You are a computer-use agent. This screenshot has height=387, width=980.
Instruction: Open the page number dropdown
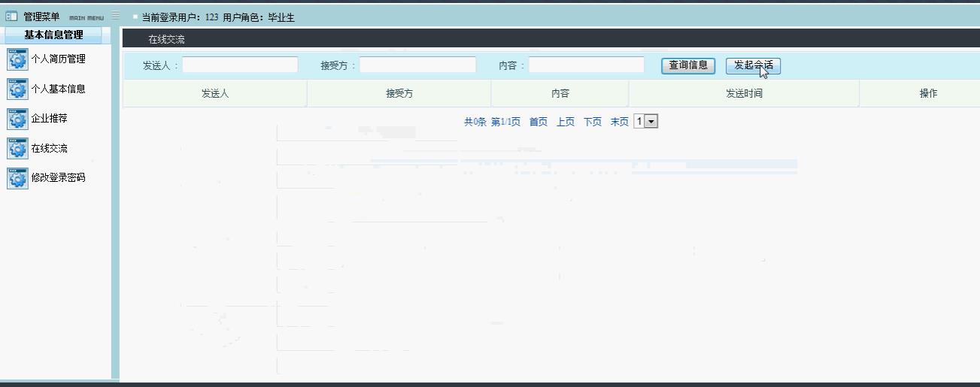646,121
